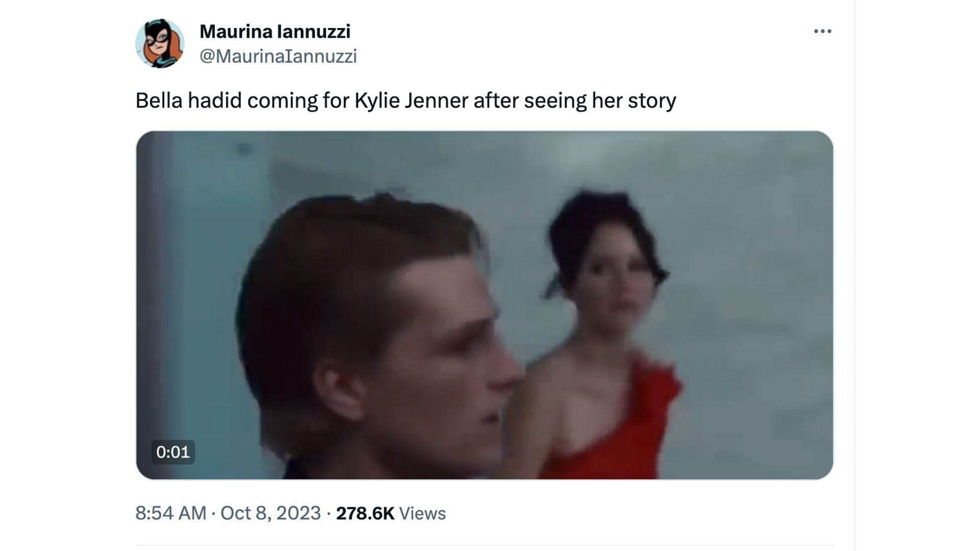Click the name "Kylie Jenner" in the tweet
This screenshot has height=551, width=980.
(x=411, y=101)
